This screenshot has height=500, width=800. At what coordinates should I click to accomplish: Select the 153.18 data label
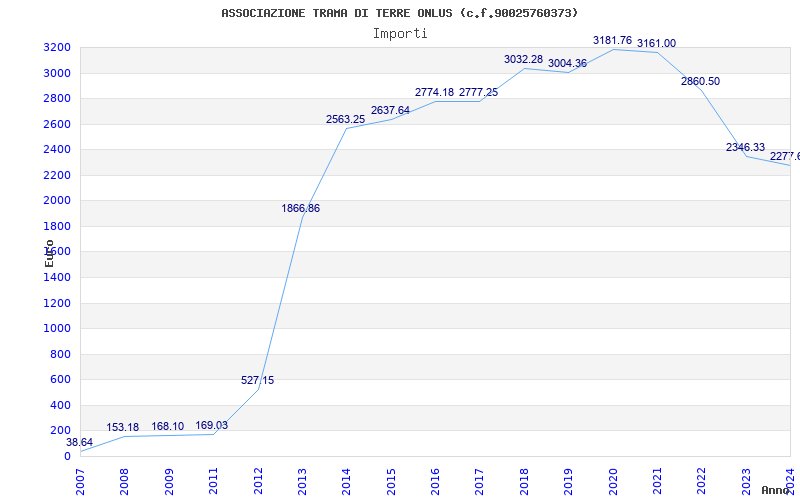[122, 428]
